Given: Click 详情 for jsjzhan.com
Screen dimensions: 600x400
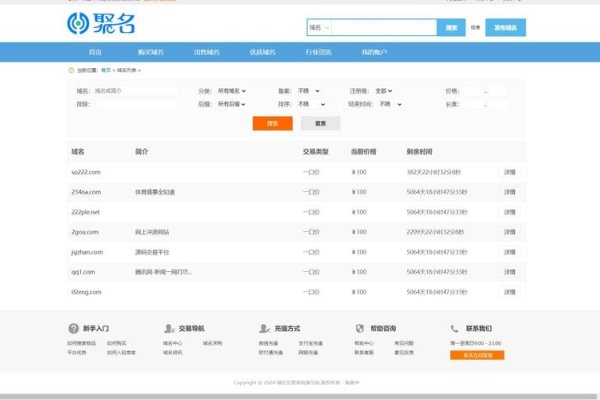Looking at the screenshot, I should click(510, 252).
